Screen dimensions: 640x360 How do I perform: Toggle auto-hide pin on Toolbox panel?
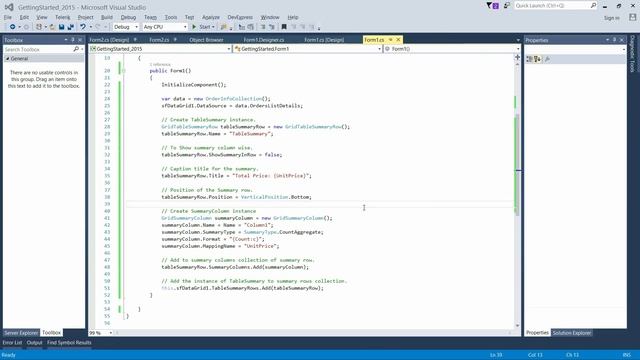[73, 40]
